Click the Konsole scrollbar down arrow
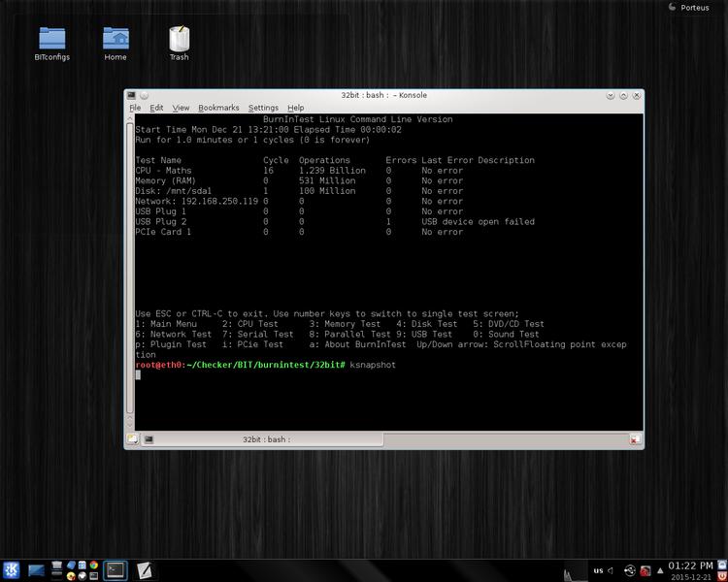 click(x=129, y=426)
